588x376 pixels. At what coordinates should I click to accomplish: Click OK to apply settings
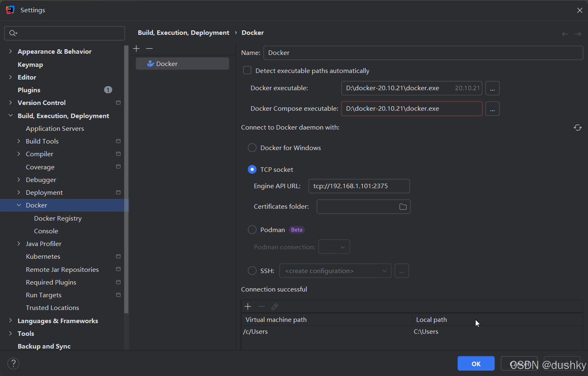coord(476,363)
